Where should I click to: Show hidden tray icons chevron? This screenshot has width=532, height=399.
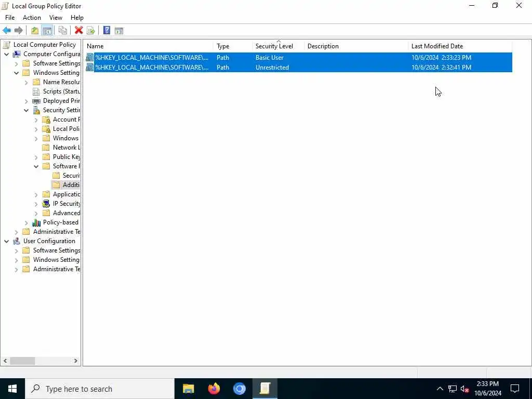[x=440, y=389]
